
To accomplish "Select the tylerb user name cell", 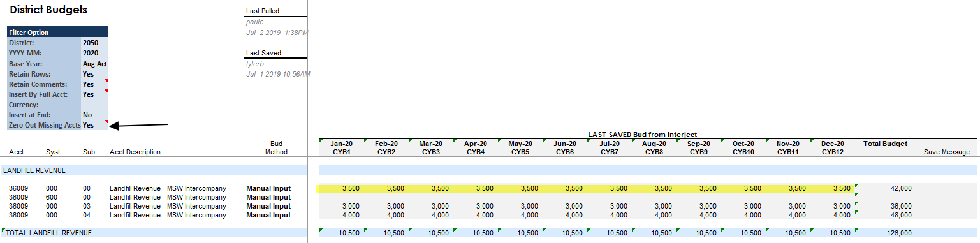I will pyautogui.click(x=256, y=64).
